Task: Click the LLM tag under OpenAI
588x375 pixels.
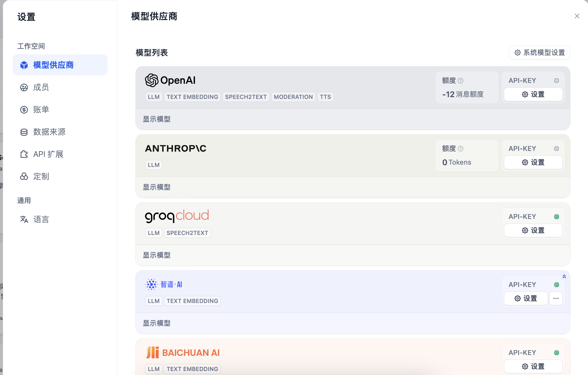Action: pos(154,97)
